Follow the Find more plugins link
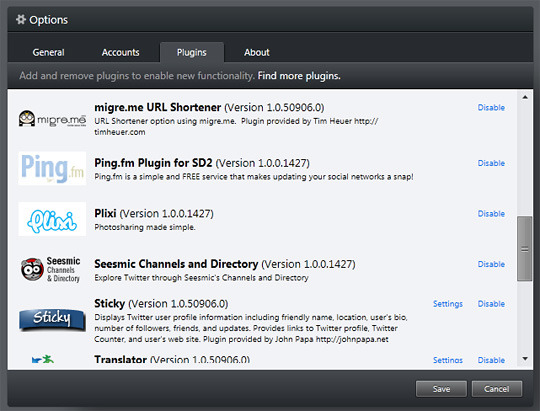Image resolution: width=540 pixels, height=411 pixels. pyautogui.click(x=299, y=76)
